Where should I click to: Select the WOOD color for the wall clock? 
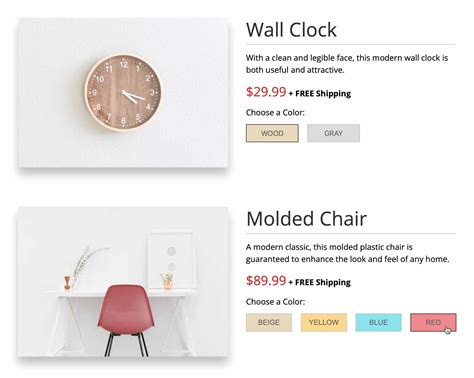click(x=272, y=133)
